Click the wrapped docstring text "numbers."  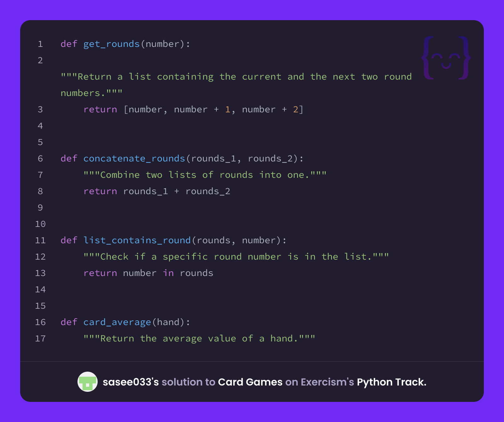(x=91, y=93)
